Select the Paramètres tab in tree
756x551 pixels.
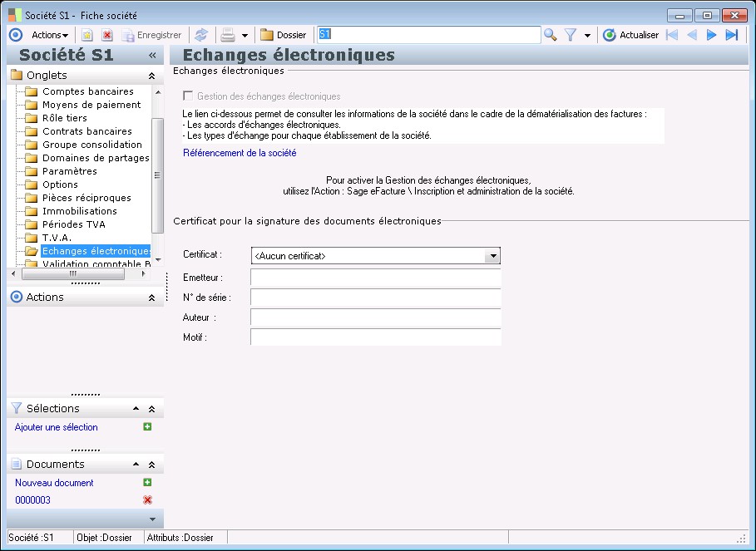(70, 171)
